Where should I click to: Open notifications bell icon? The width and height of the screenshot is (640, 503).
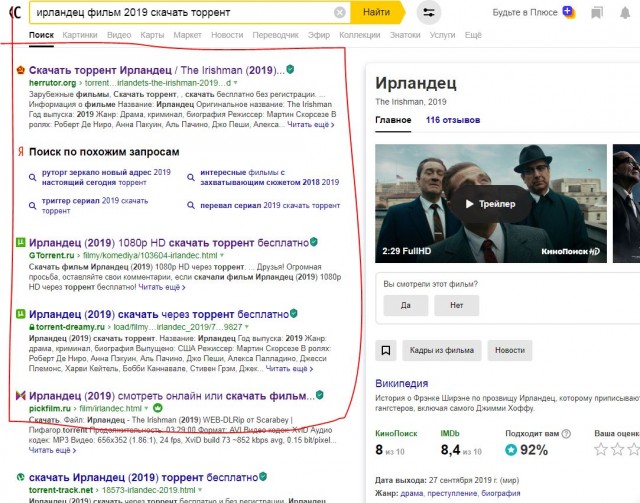click(x=625, y=13)
